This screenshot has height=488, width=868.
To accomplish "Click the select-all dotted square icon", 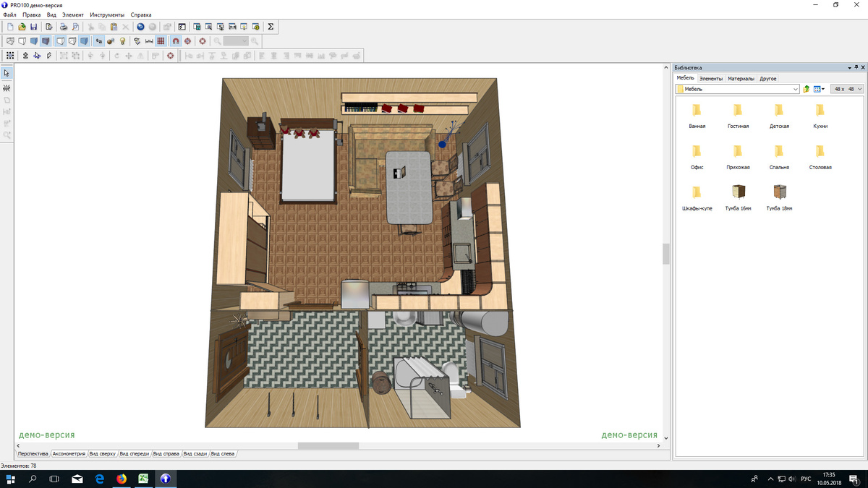I will pyautogui.click(x=10, y=55).
